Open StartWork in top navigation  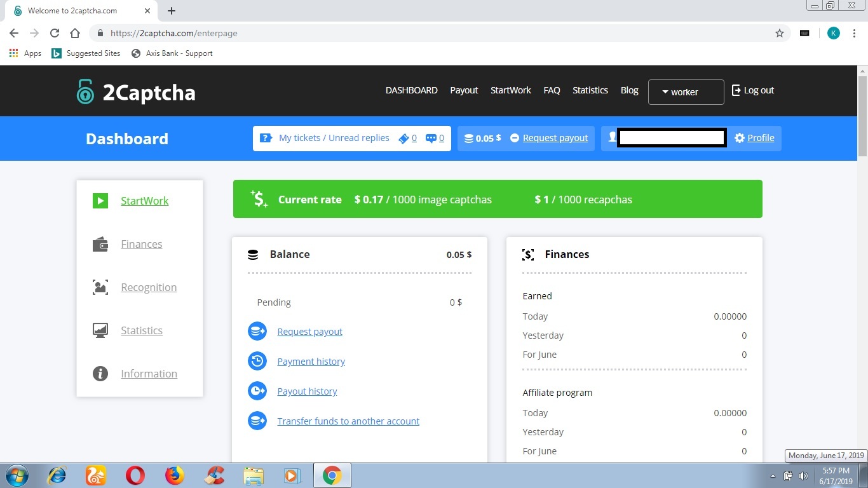pyautogui.click(x=511, y=90)
